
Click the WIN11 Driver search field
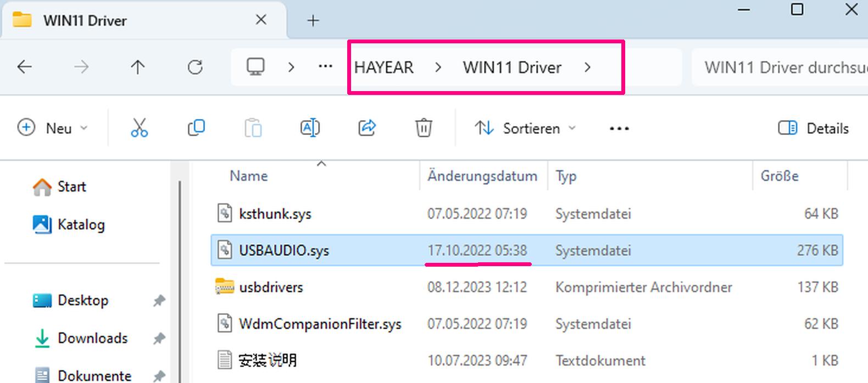coord(780,67)
